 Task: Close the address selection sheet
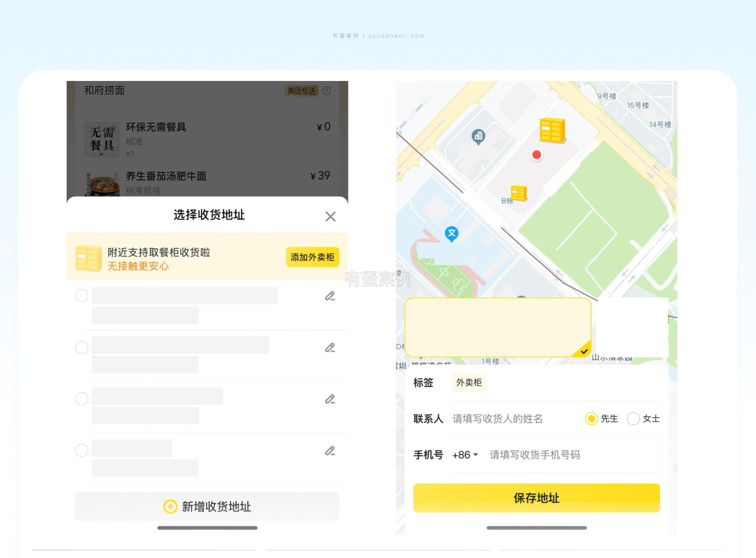pyautogui.click(x=331, y=216)
